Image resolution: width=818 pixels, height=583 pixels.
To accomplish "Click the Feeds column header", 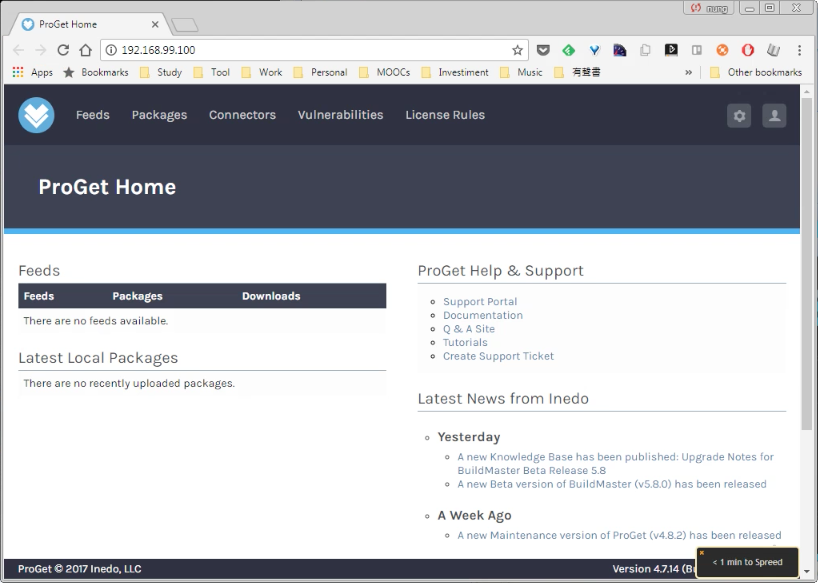I will [x=39, y=296].
